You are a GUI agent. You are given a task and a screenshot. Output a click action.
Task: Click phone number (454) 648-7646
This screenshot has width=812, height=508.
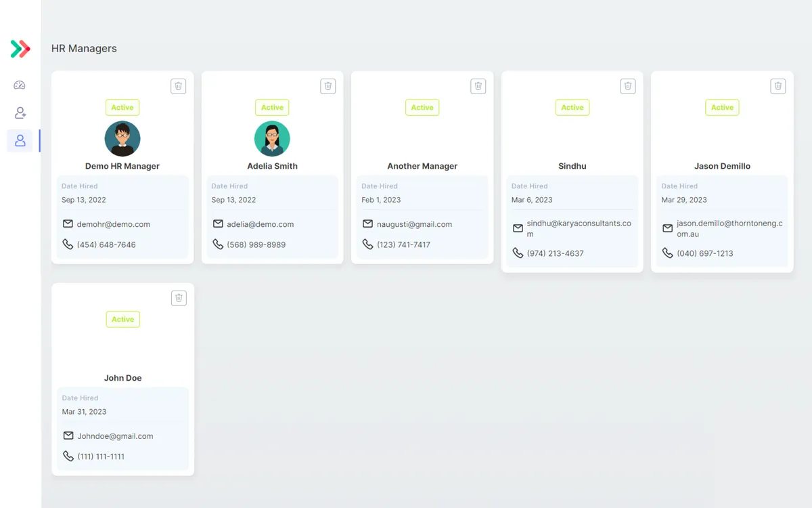click(106, 245)
